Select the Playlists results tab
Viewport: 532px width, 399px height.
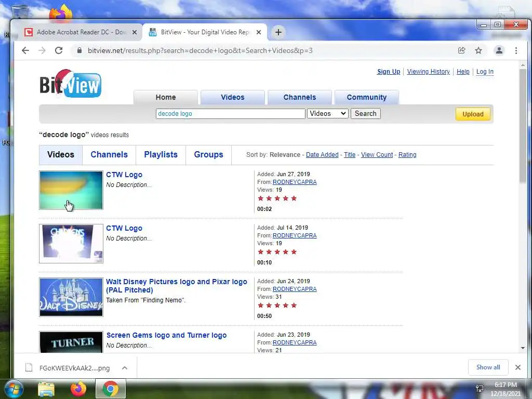[x=161, y=155]
